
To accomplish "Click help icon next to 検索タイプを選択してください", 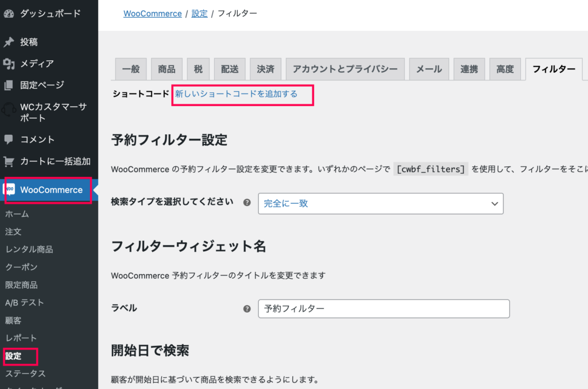I will pyautogui.click(x=247, y=203).
